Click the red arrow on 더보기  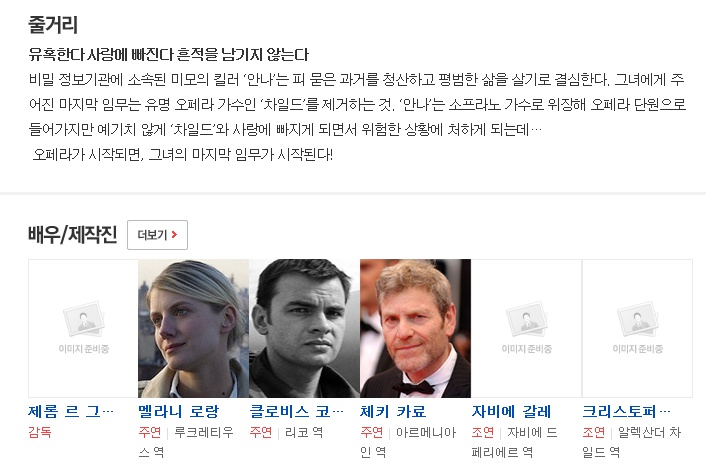click(174, 235)
